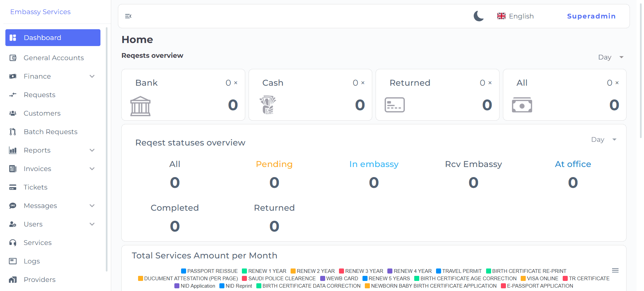Toggle NID Reprint legend entry
The image size is (644, 291).
(236, 286)
